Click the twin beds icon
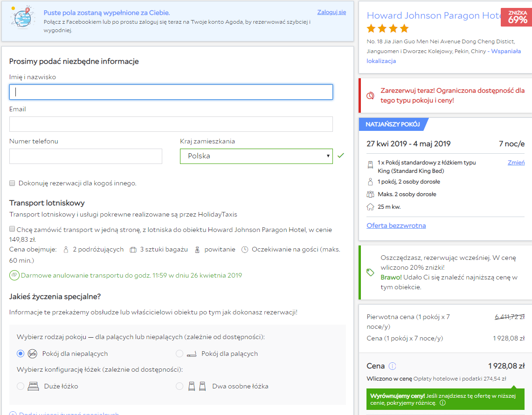 click(197, 386)
